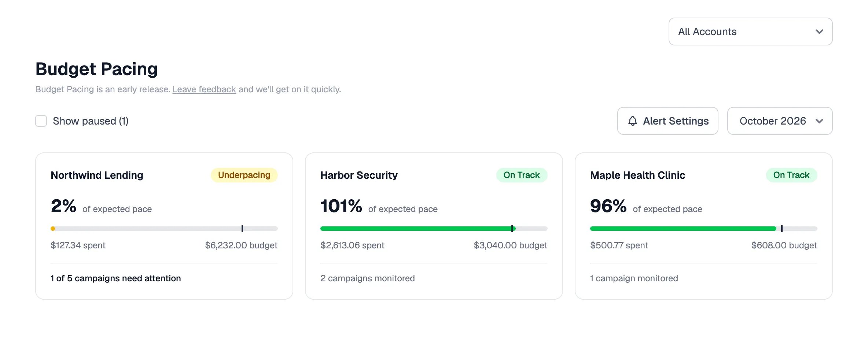Image resolution: width=868 pixels, height=359 pixels.
Task: Click the $3,040.00 budget value
Action: (511, 245)
